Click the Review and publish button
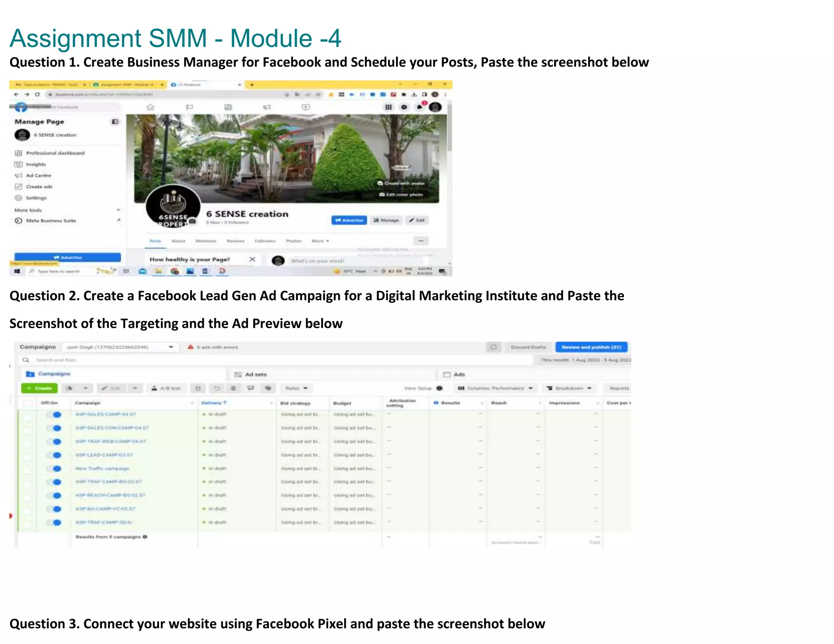The image size is (834, 644). point(591,347)
